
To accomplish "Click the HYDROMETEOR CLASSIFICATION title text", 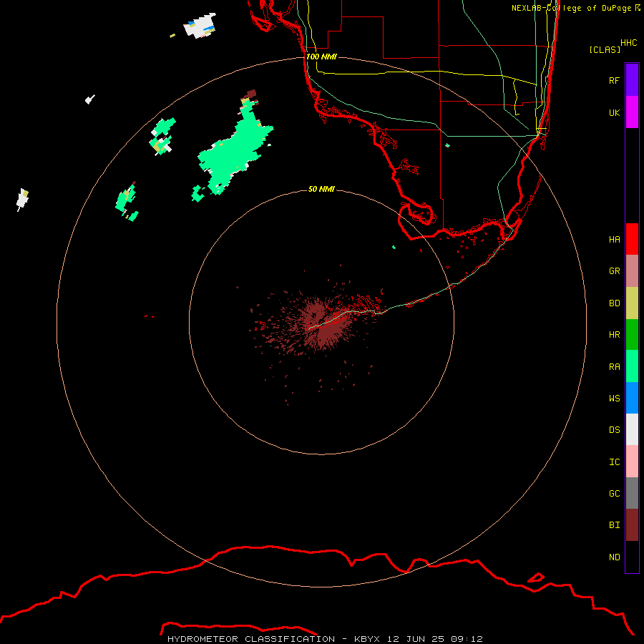I will 251,639.
